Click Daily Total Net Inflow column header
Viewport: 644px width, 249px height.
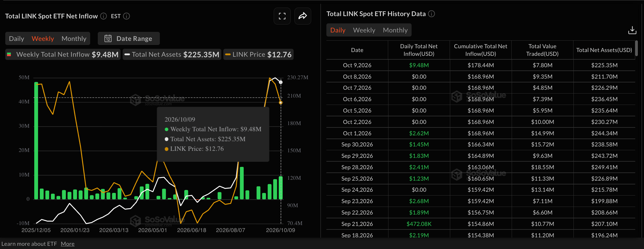419,50
